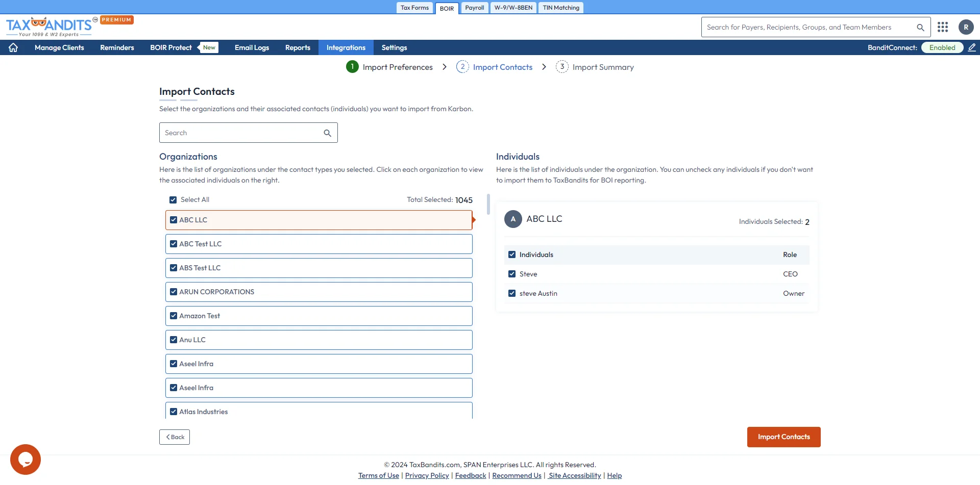Click the TaxBandits logo
This screenshot has width=980, height=485.
50,27
